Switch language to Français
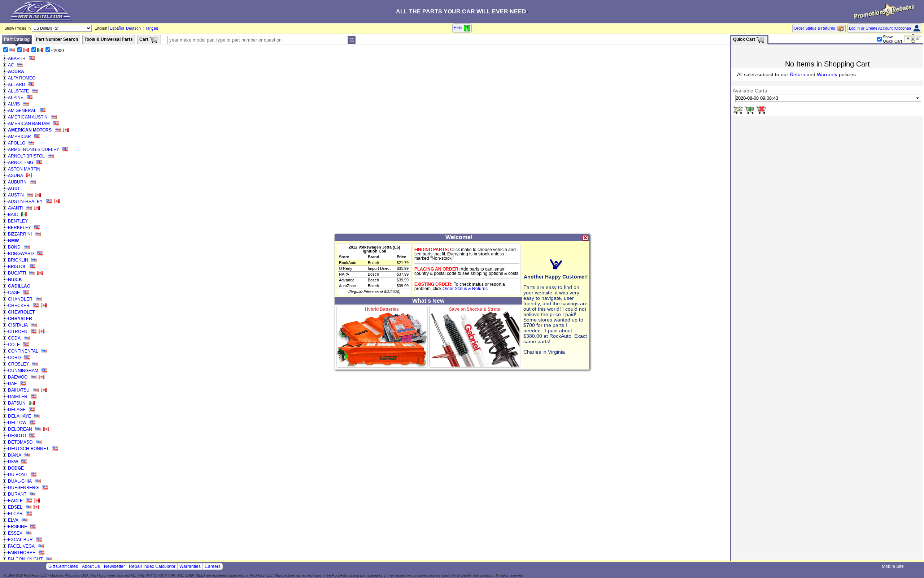 coord(151,28)
